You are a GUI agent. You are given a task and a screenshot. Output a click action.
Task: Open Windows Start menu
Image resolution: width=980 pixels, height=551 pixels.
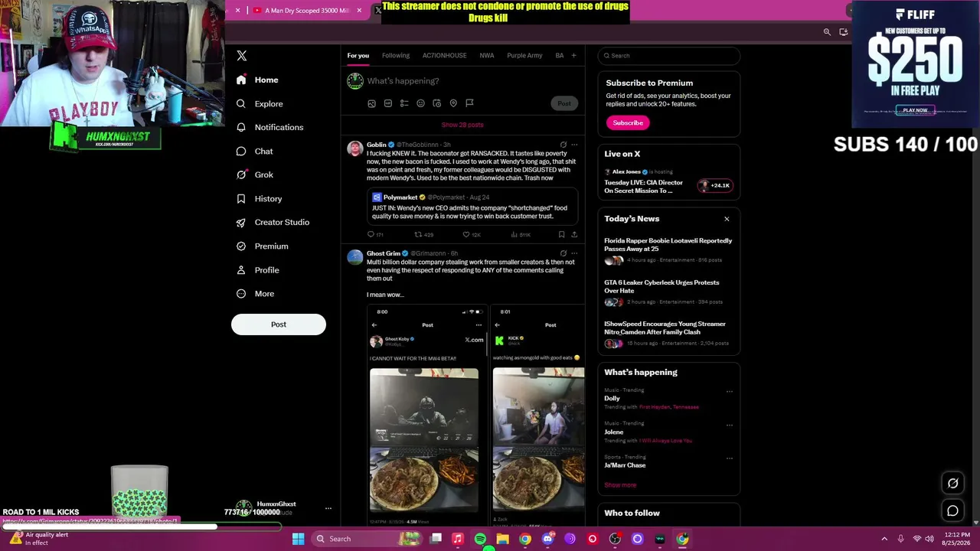pyautogui.click(x=298, y=539)
